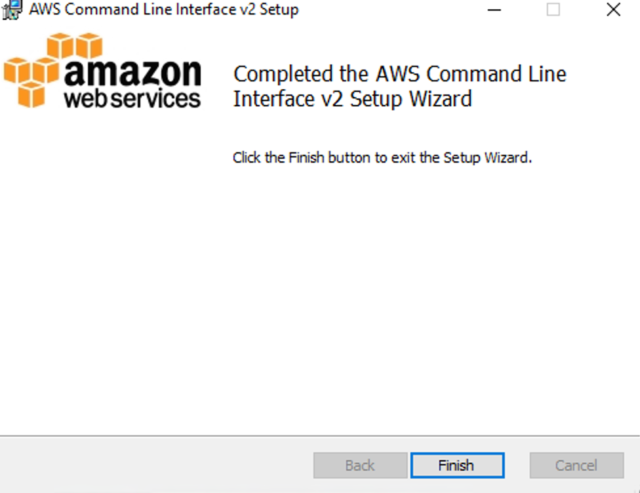Click the disabled Back button
Viewport: 640px width, 493px height.
360,465
